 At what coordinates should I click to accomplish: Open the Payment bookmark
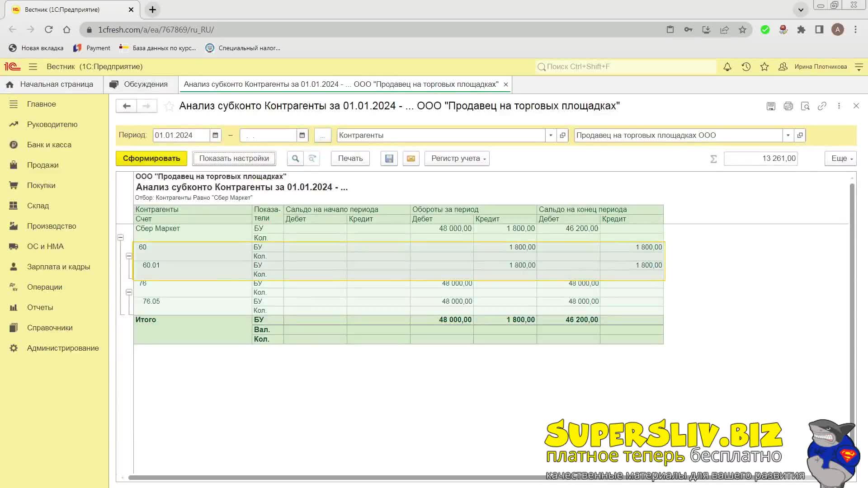pos(92,48)
